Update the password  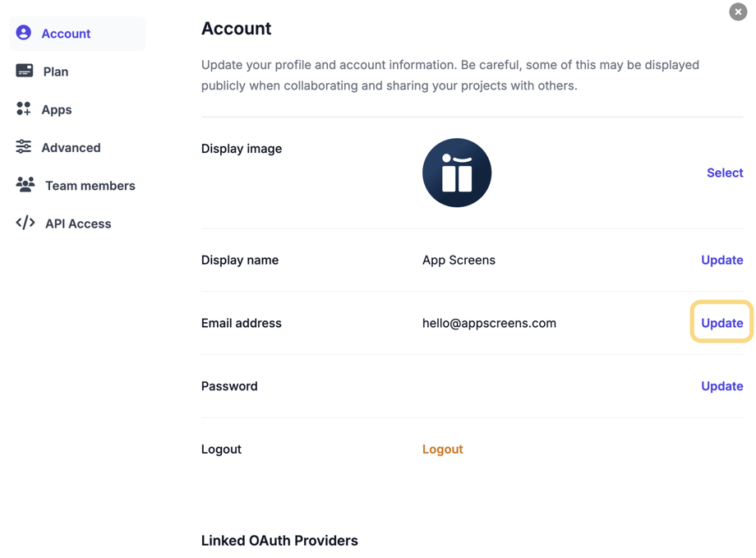coord(721,386)
